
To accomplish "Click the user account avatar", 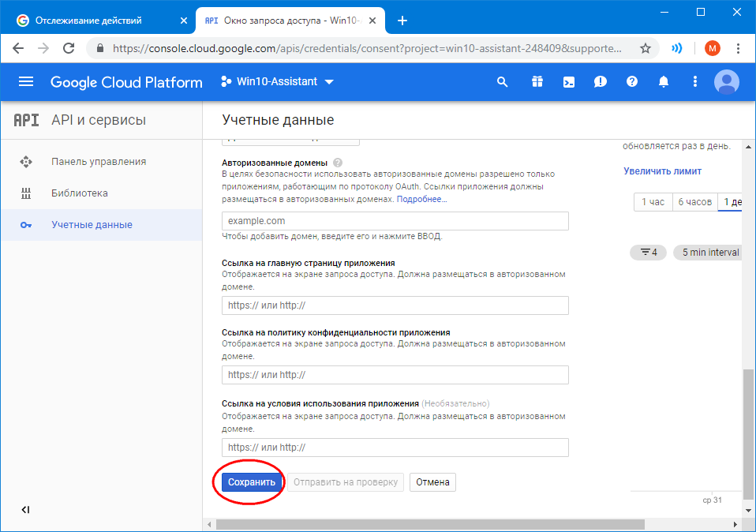I will pyautogui.click(x=726, y=82).
